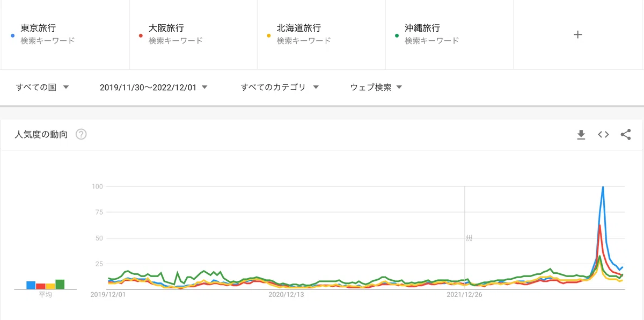Click the note marker line near 2021/12/26
Image resolution: width=644 pixels, height=320 pixels.
click(x=465, y=238)
